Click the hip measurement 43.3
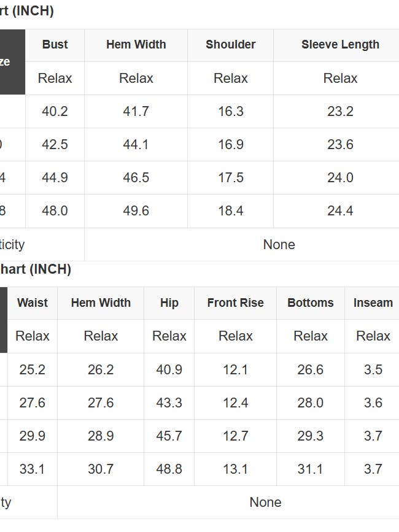Image resolution: width=399 pixels, height=532 pixels. (169, 403)
